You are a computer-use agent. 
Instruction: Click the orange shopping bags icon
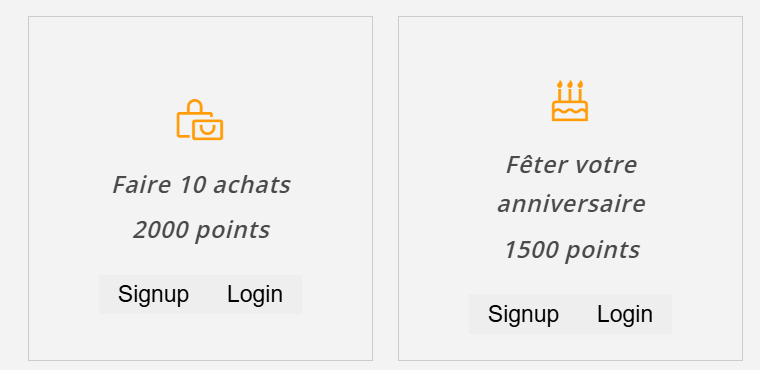click(200, 120)
